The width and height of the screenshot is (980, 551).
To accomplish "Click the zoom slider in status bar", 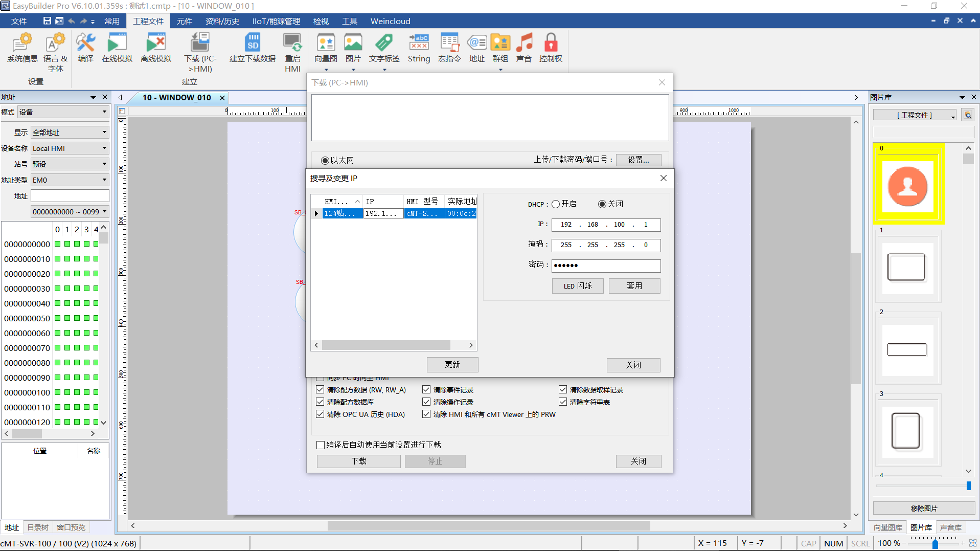I will tap(935, 543).
